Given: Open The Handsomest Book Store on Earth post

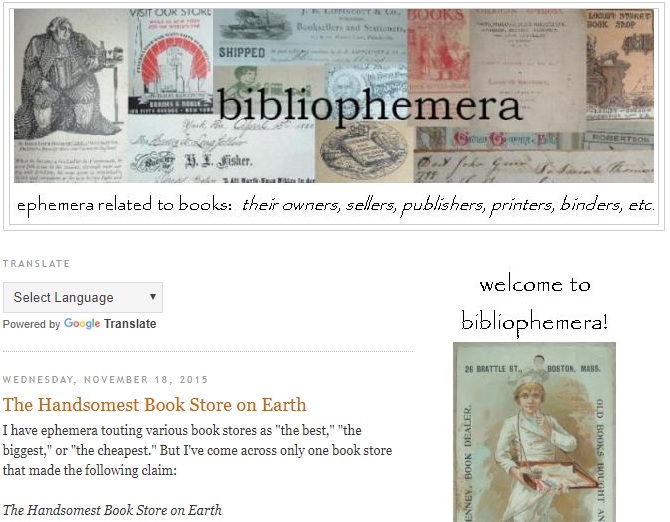Looking at the screenshot, I should (155, 405).
